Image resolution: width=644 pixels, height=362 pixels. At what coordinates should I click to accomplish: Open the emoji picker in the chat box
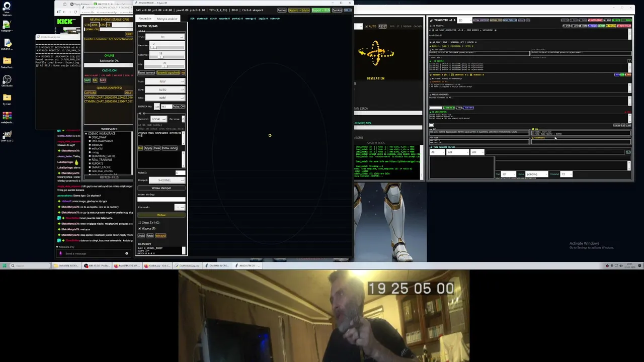coord(127,253)
